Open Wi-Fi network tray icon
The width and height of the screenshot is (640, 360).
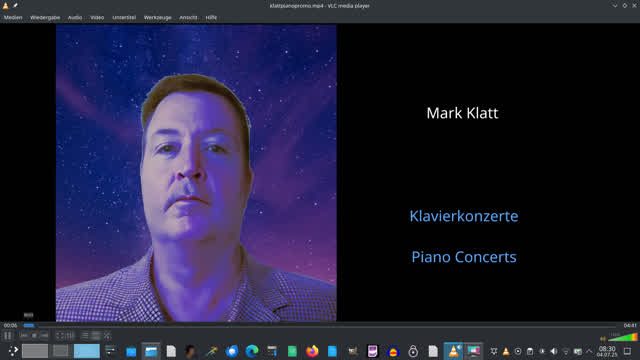[x=566, y=351]
